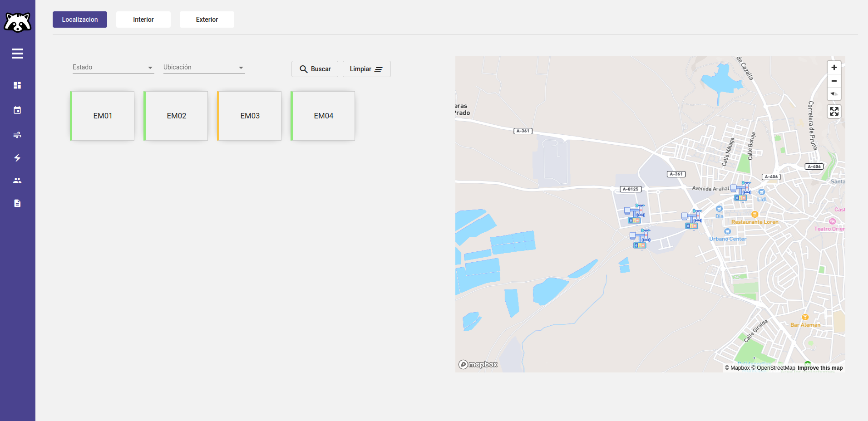Select the EM03 station card
Image resolution: width=868 pixels, height=421 pixels.
249,116
